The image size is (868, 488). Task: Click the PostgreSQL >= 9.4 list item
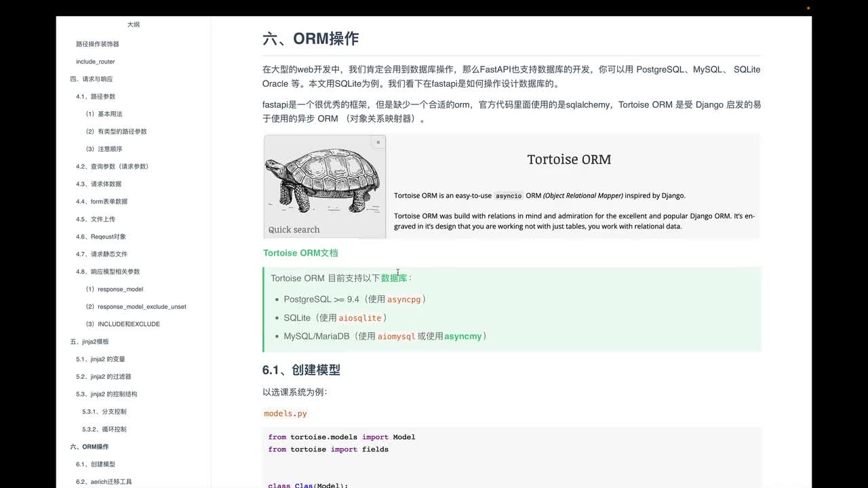pos(355,300)
